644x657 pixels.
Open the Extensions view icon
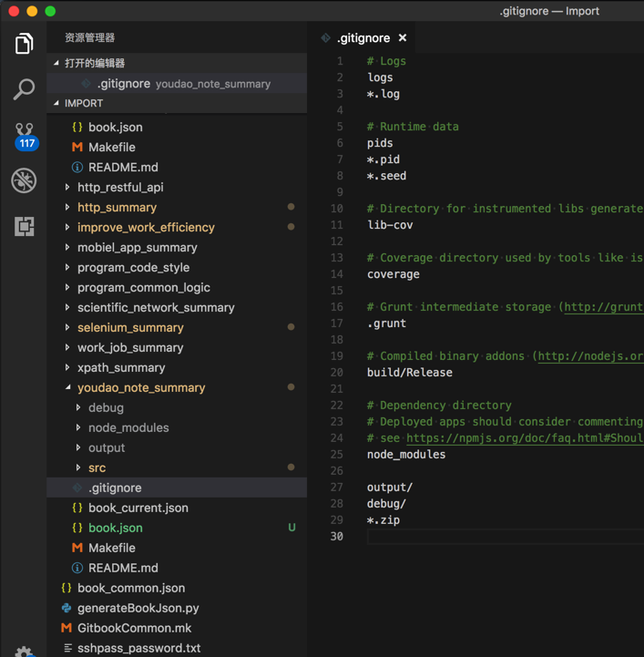point(24,226)
